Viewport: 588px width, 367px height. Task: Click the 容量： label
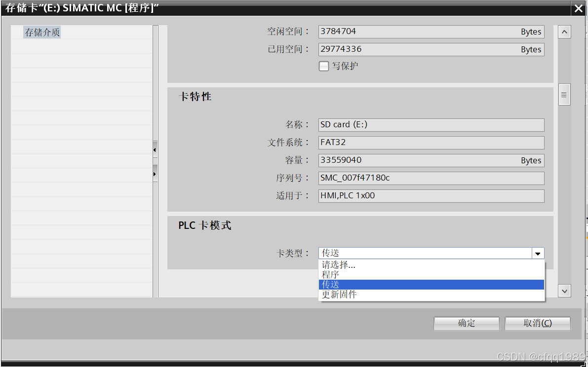coord(297,160)
